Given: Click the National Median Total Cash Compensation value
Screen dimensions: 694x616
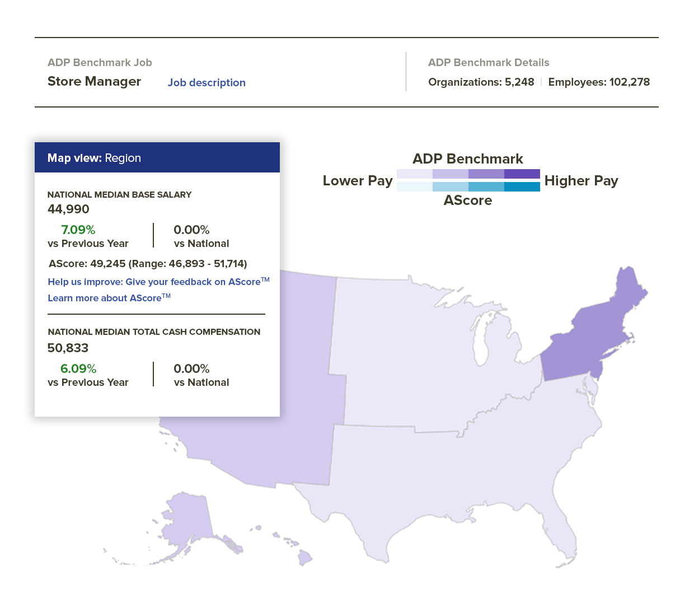Looking at the screenshot, I should coord(68,347).
